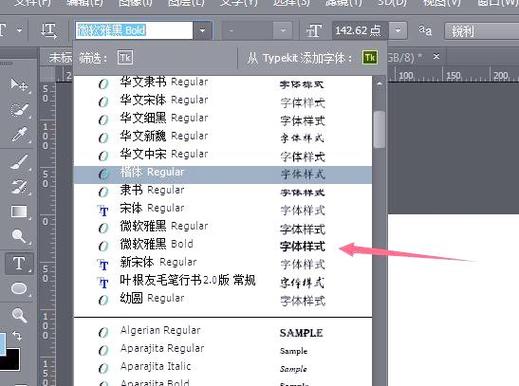Select the Move tool
Image resolution: width=519 pixels, height=386 pixels.
click(x=18, y=85)
